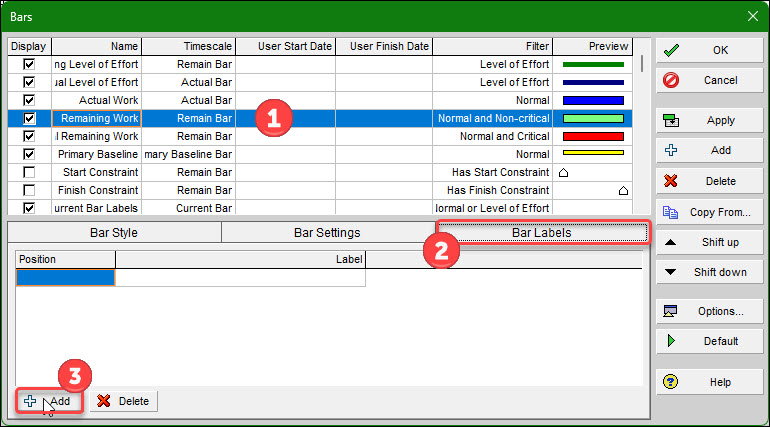Screen dimensions: 770x427
Task: Delete the selected bar label
Action: coord(123,401)
